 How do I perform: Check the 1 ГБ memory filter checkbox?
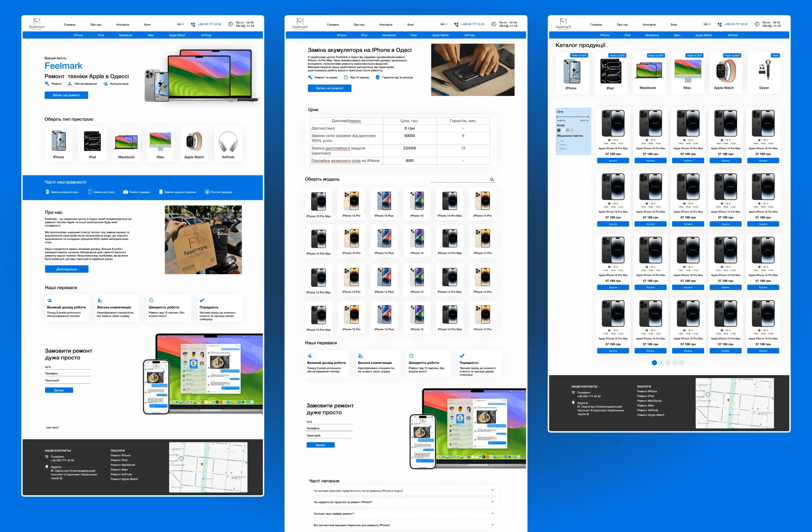pos(558,141)
